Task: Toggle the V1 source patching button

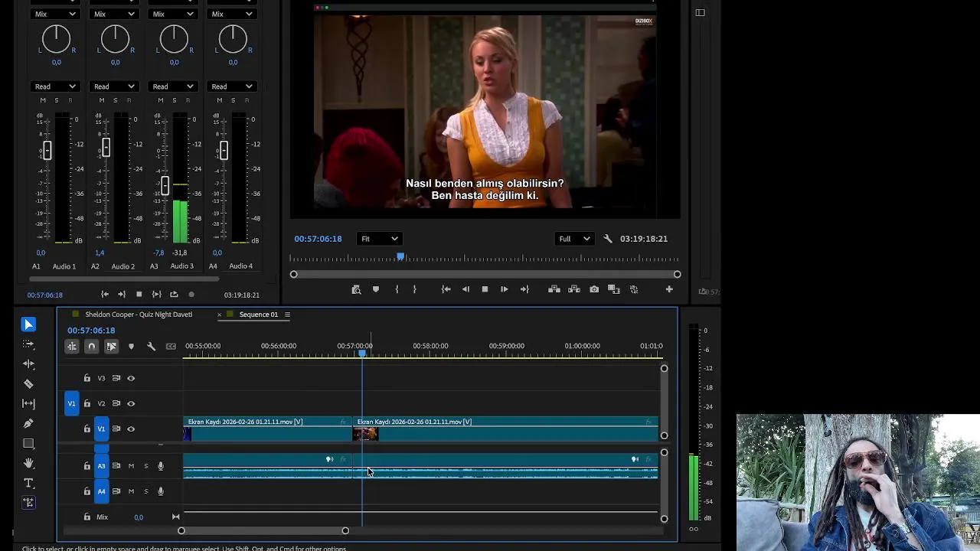Action: (71, 403)
